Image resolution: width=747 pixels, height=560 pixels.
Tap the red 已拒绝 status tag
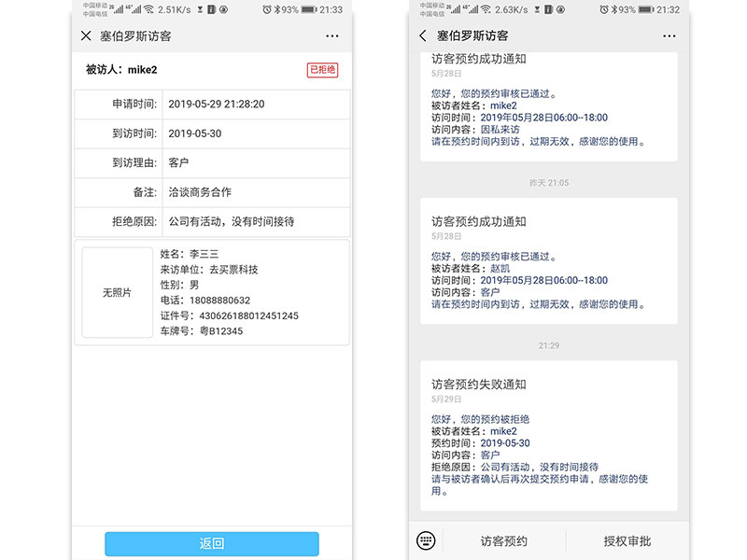(x=322, y=69)
